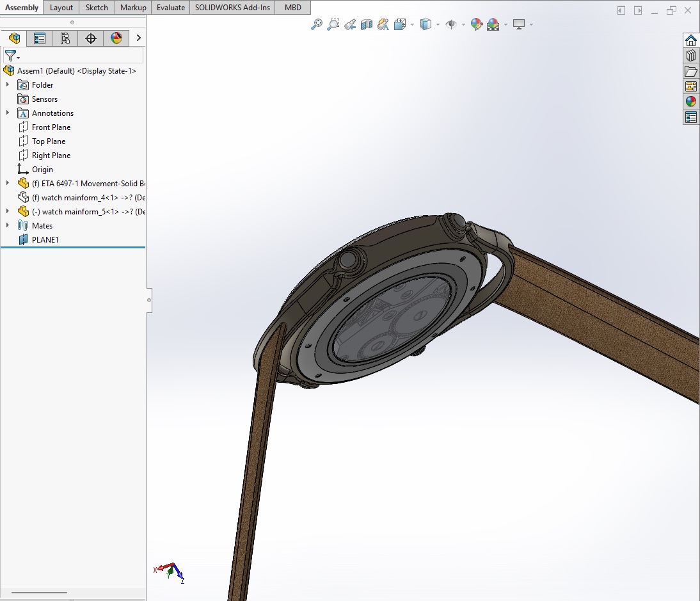Image resolution: width=700 pixels, height=601 pixels.
Task: Switch to the SOLIDWORKS Add-Ins tab
Action: tap(232, 8)
